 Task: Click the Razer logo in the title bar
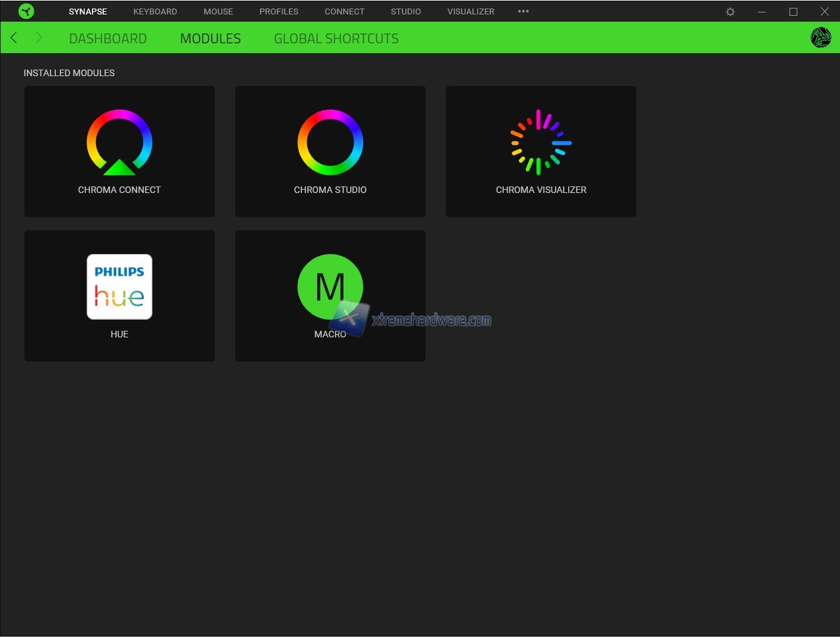(26, 11)
